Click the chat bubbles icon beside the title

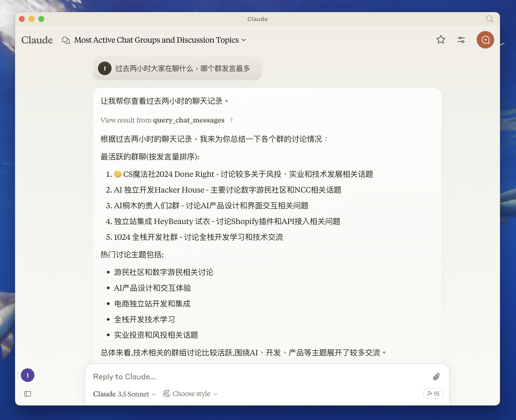click(x=66, y=40)
